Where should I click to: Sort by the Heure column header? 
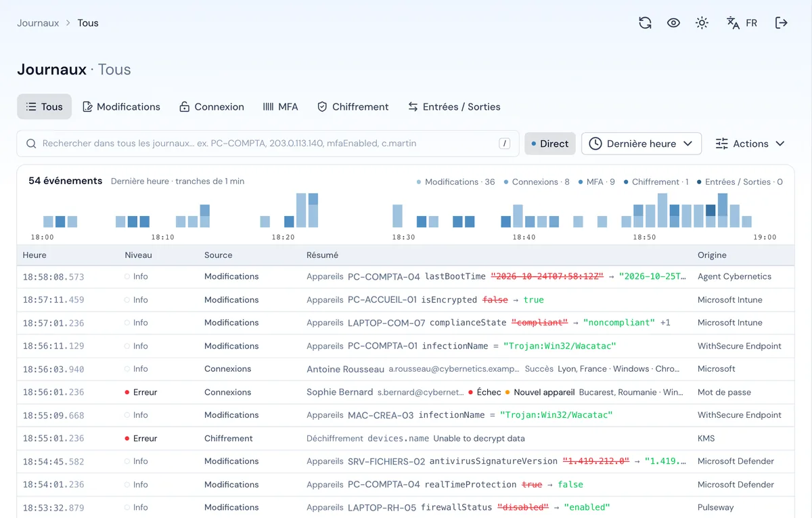point(35,255)
